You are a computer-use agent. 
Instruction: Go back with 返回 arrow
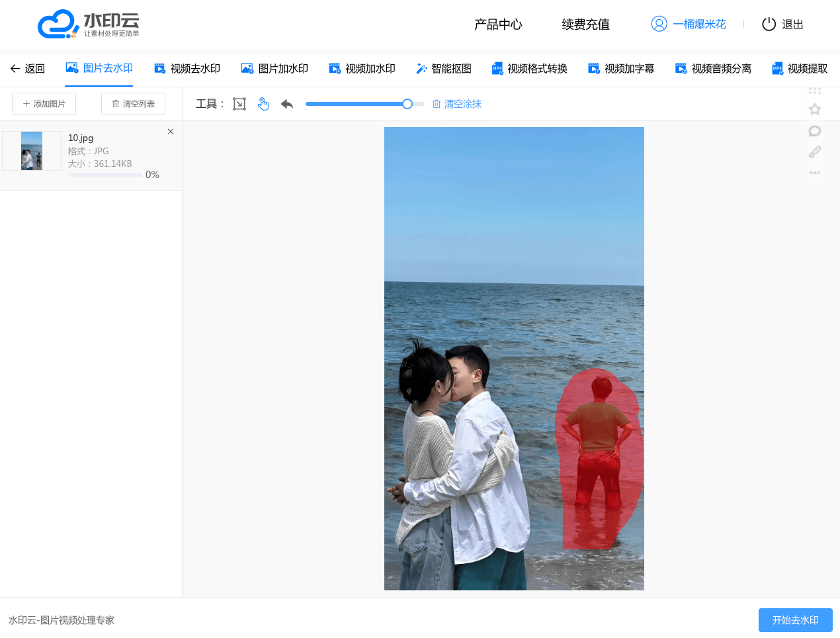(x=27, y=69)
